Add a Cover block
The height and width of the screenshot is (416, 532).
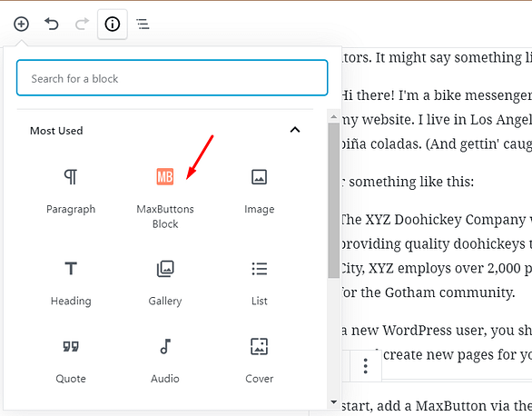click(260, 361)
